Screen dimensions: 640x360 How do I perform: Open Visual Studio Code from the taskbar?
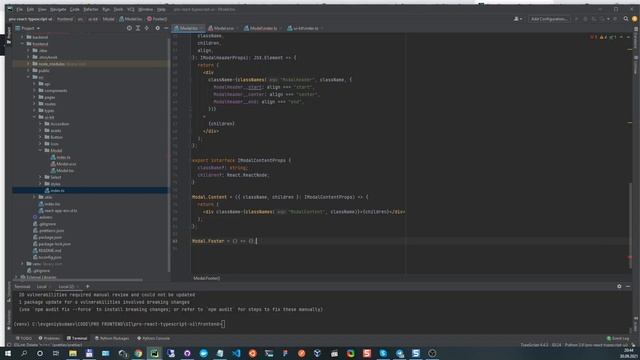[x=236, y=353]
